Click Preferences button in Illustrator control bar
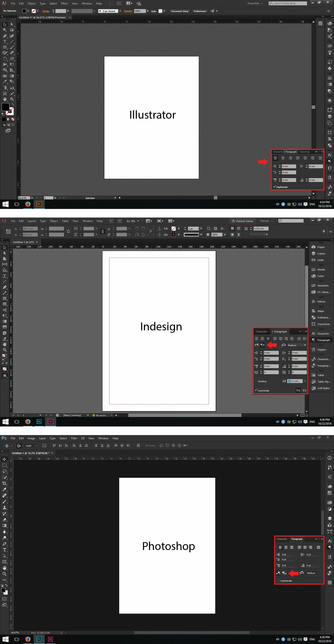The height and width of the screenshot is (644, 334). coord(200,11)
